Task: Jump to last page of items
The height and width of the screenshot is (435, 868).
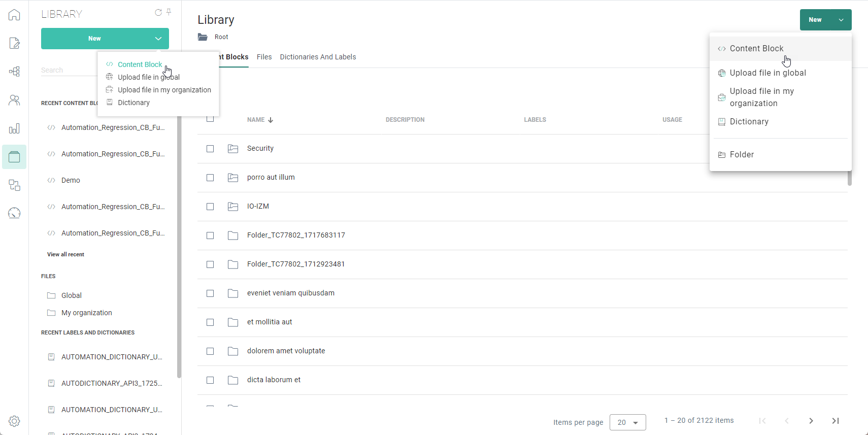Action: click(x=836, y=421)
